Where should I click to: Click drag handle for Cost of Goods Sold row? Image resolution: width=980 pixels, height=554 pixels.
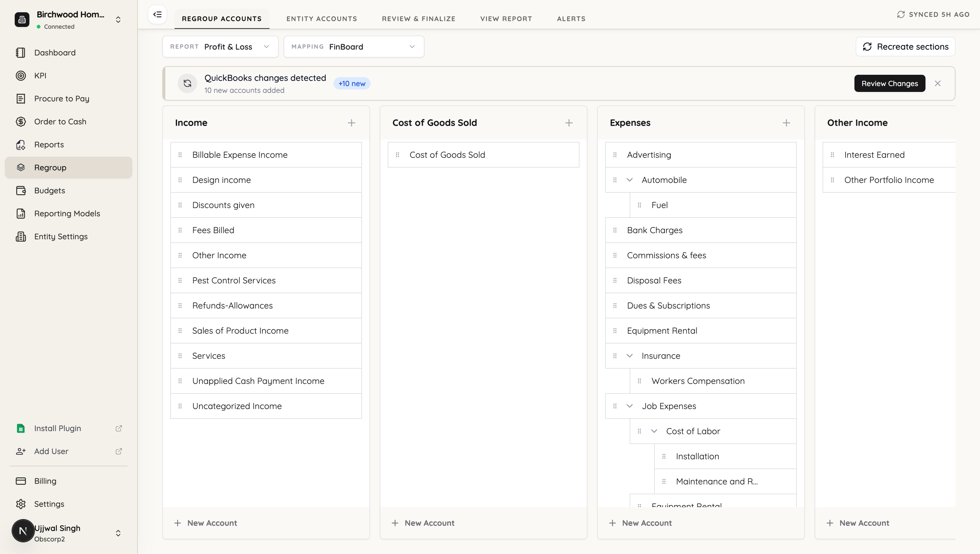(398, 155)
